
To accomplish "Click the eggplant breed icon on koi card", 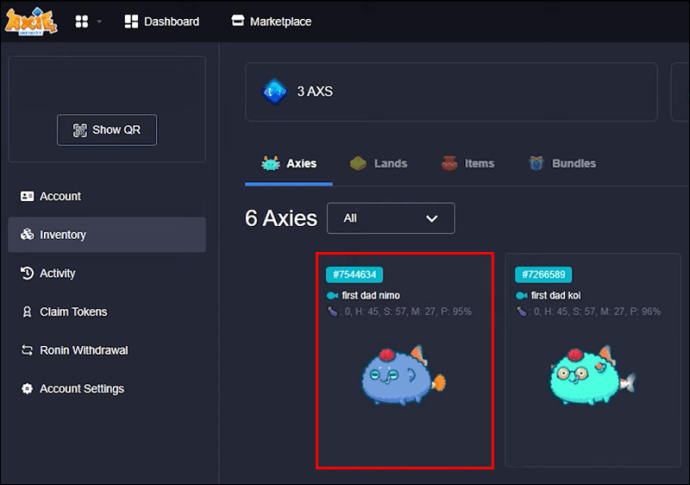I will tap(521, 312).
